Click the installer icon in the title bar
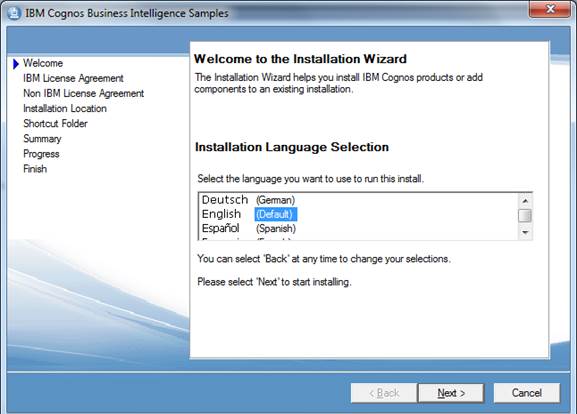Image resolution: width=577 pixels, height=414 pixels. coord(14,13)
